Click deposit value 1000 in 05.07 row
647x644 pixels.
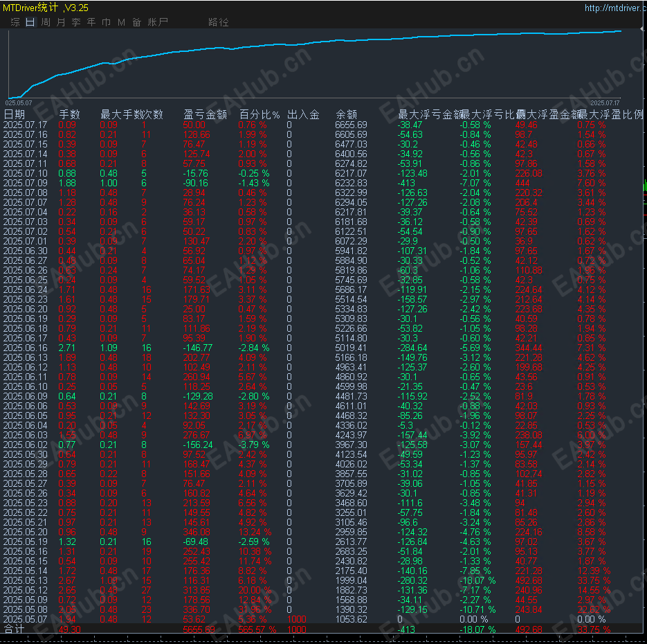(297, 619)
